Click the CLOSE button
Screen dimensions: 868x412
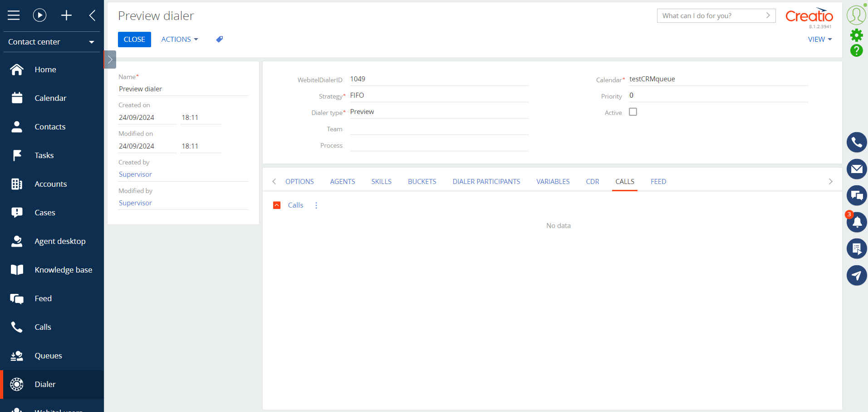point(134,40)
